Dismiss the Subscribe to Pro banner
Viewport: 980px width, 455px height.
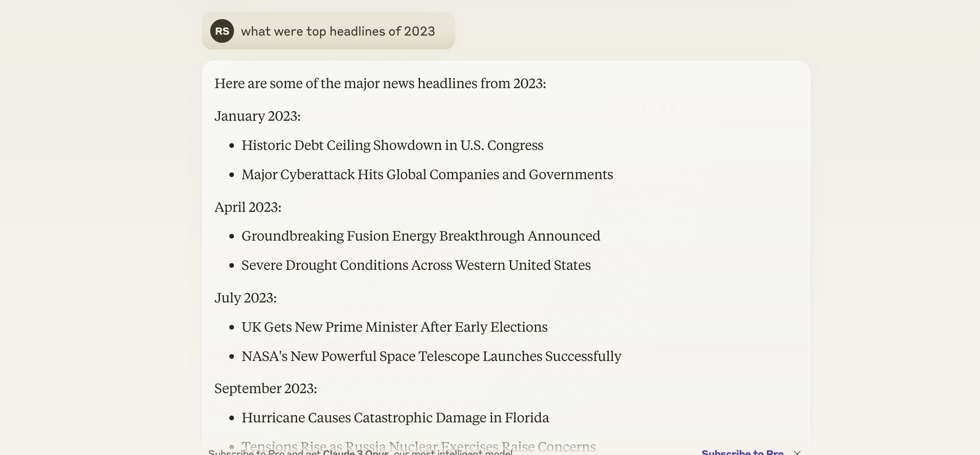pyautogui.click(x=797, y=452)
